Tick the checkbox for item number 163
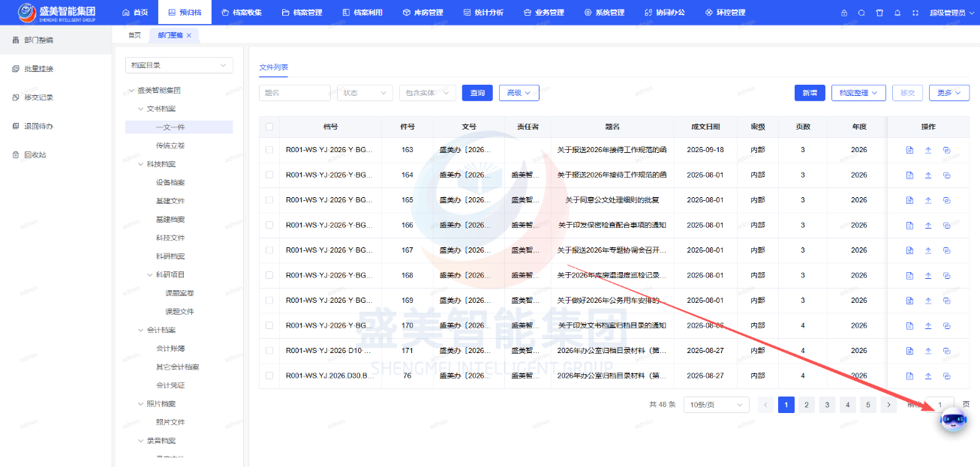 point(269,150)
